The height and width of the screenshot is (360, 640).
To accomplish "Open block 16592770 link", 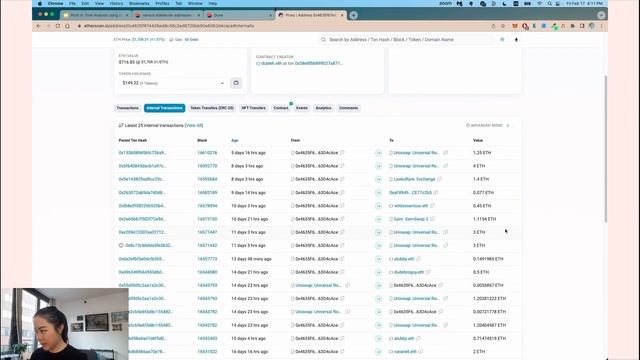I will tap(207, 166).
